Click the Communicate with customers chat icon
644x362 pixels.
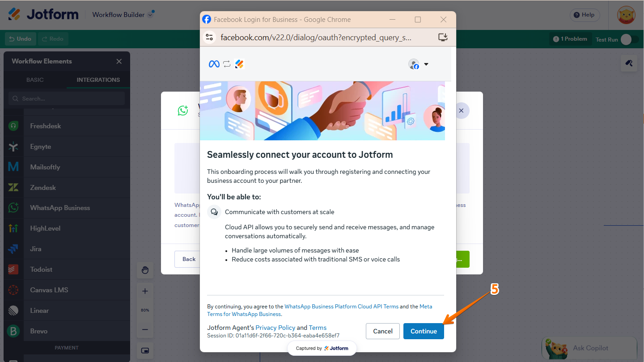214,212
